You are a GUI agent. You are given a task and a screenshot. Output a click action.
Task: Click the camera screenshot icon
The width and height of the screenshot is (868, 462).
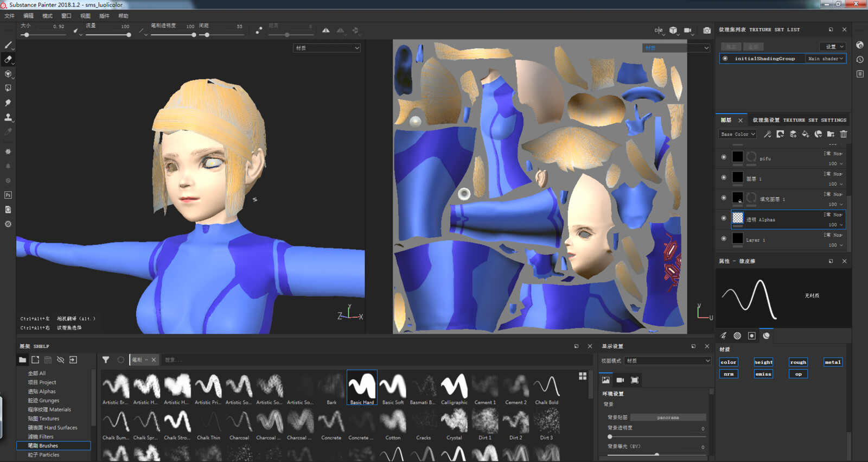click(707, 30)
